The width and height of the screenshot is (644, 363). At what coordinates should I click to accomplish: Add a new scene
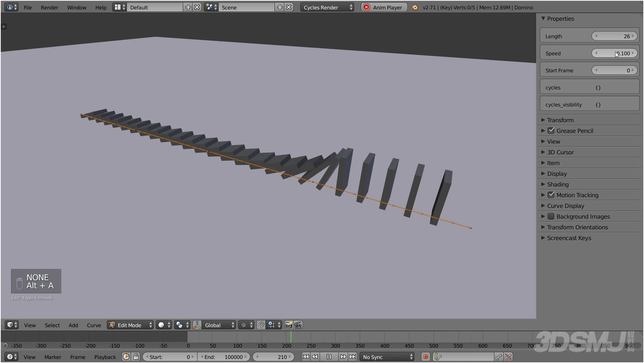280,7
